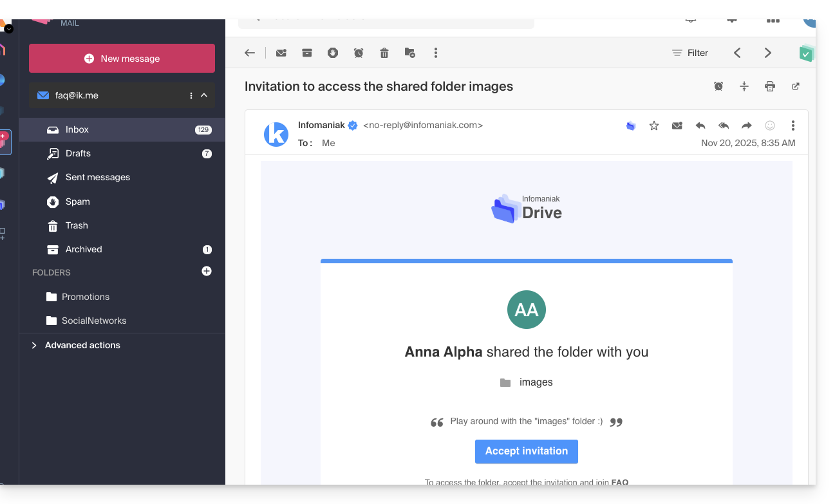The width and height of the screenshot is (835, 504).
Task: Archive the message using the toolbar archive icon
Action: tap(307, 53)
